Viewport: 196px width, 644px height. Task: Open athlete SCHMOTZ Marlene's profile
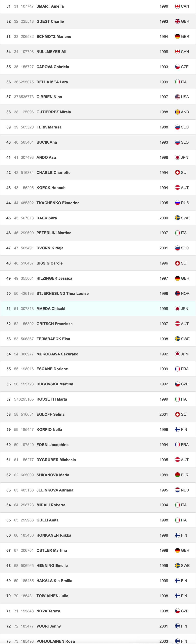click(x=54, y=37)
